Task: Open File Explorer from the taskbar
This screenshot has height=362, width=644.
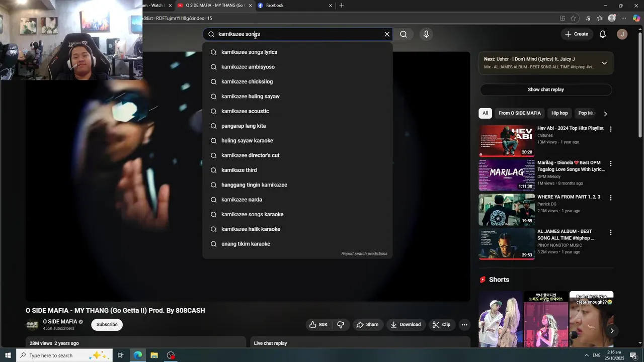Action: pos(154,355)
